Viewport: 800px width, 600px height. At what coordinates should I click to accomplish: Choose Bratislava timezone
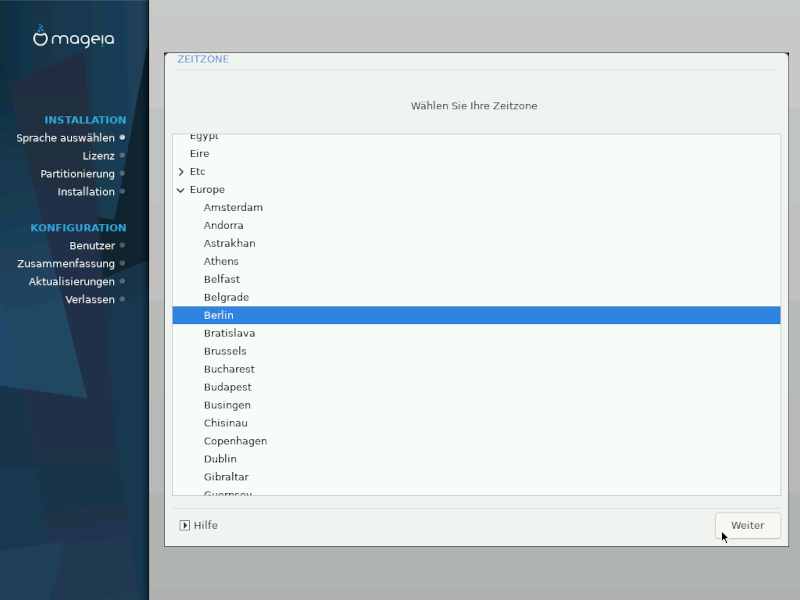coord(229,334)
